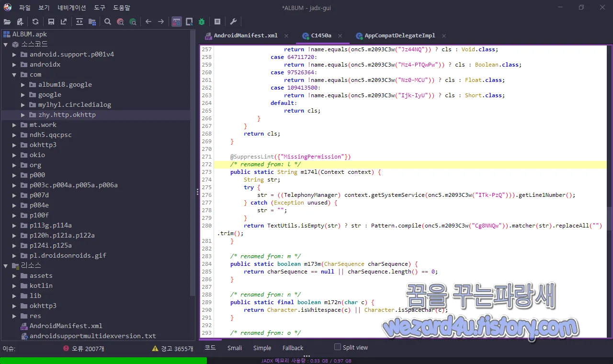Image resolution: width=613 pixels, height=364 pixels.
Task: Expand the assets resource folder
Action: tap(14, 275)
